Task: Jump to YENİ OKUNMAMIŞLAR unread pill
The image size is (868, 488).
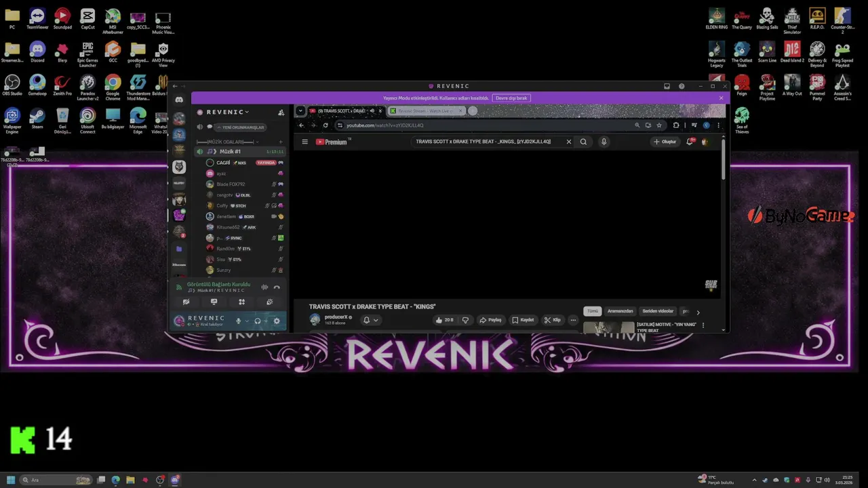Action: pyautogui.click(x=241, y=127)
